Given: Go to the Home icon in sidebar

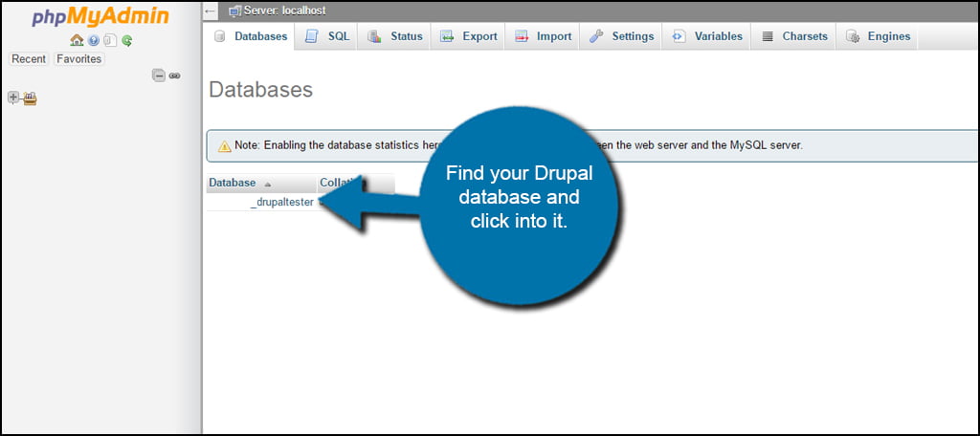Looking at the screenshot, I should (77, 40).
